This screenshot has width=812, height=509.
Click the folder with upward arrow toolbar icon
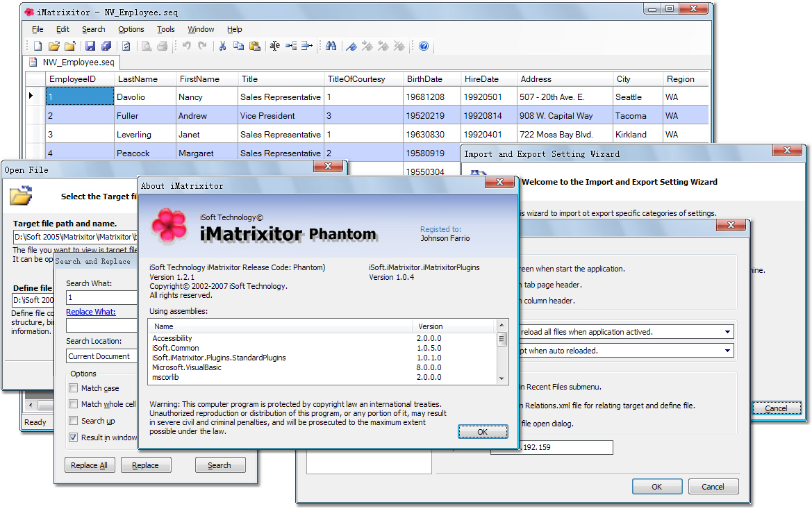click(x=70, y=46)
